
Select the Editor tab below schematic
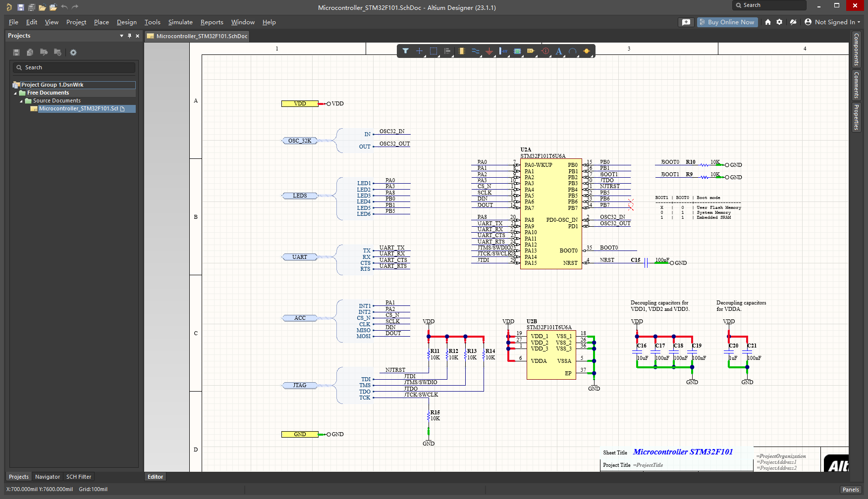pyautogui.click(x=155, y=477)
